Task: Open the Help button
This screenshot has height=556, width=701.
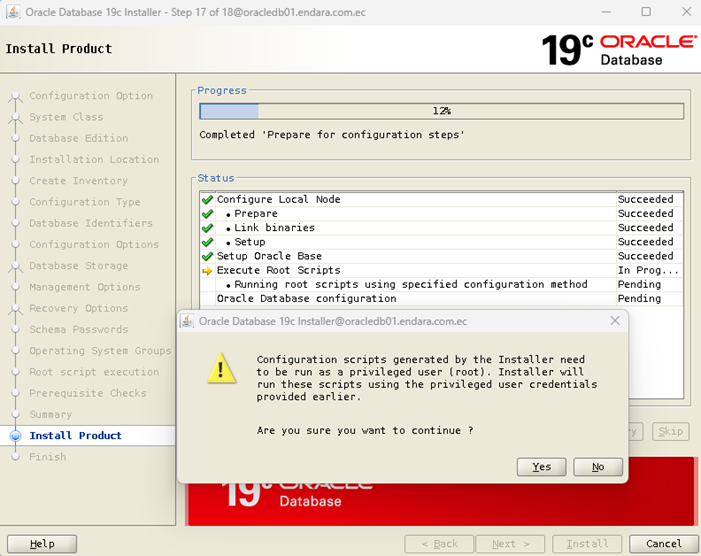Action: point(42,543)
